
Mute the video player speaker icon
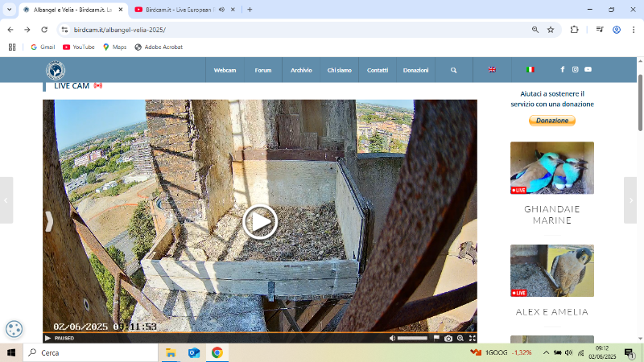click(x=392, y=338)
